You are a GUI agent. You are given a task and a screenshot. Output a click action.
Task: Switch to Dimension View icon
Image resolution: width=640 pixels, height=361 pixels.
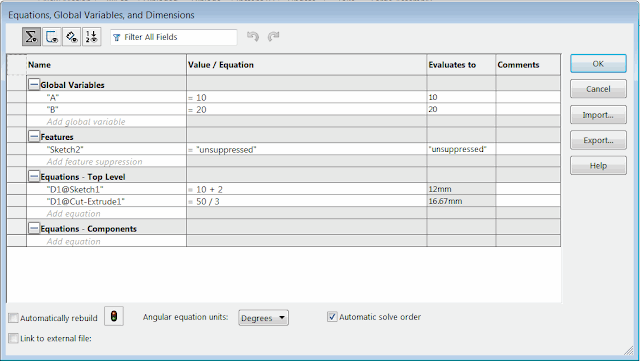(72, 37)
